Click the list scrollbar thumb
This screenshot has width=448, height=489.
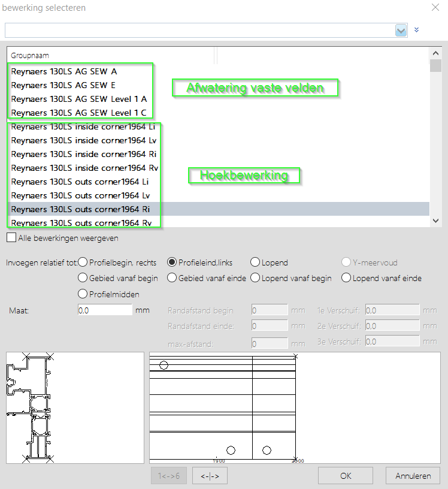(436, 65)
